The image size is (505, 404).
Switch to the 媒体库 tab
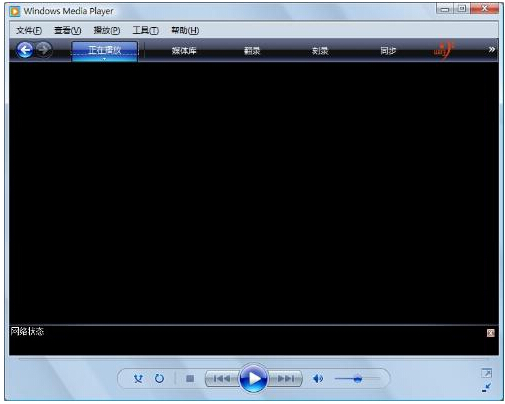(x=184, y=51)
